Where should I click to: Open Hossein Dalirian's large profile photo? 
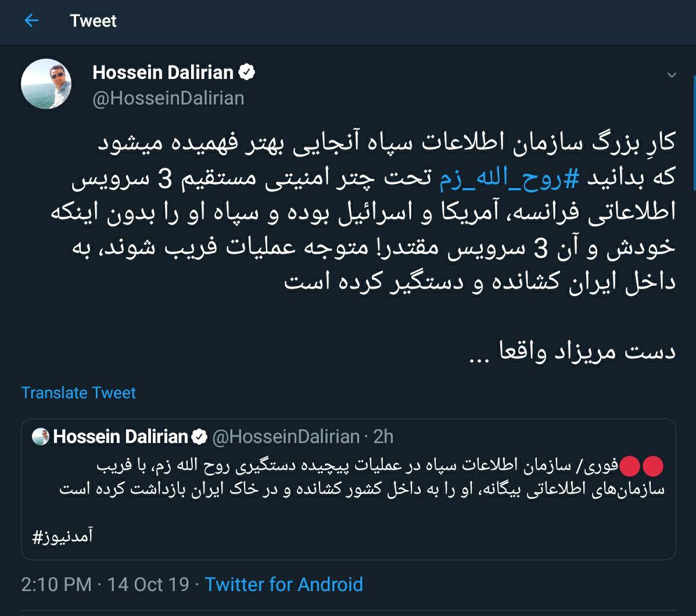[46, 83]
